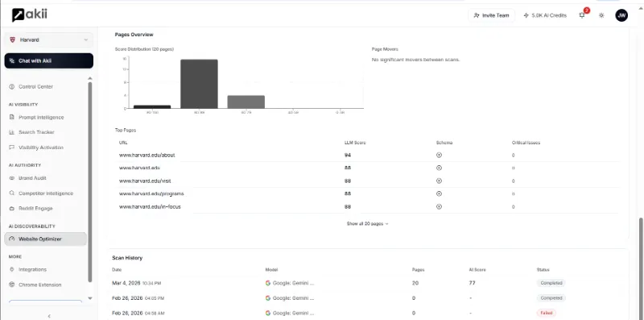Click the Scan History heading
Image resolution: width=644 pixels, height=320 pixels.
[x=127, y=258]
